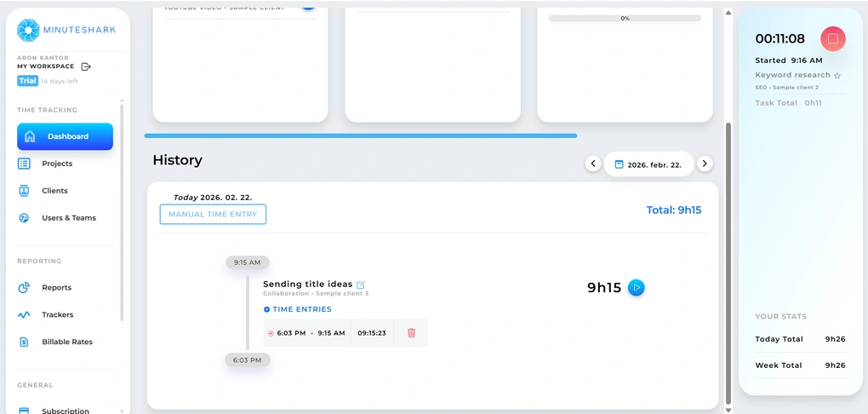Open the Billable Rates document icon
Viewport: 868px width, 414px height.
[25, 342]
